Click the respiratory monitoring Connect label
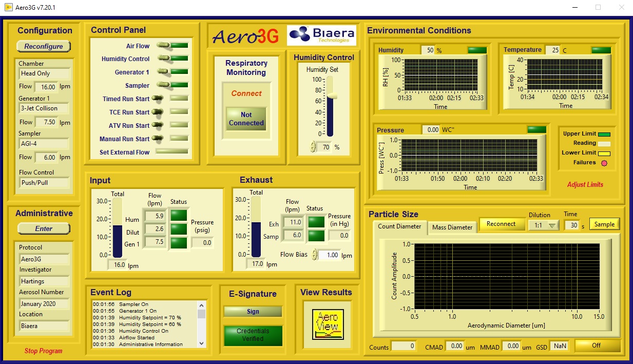The width and height of the screenshot is (633, 364). 246,93
